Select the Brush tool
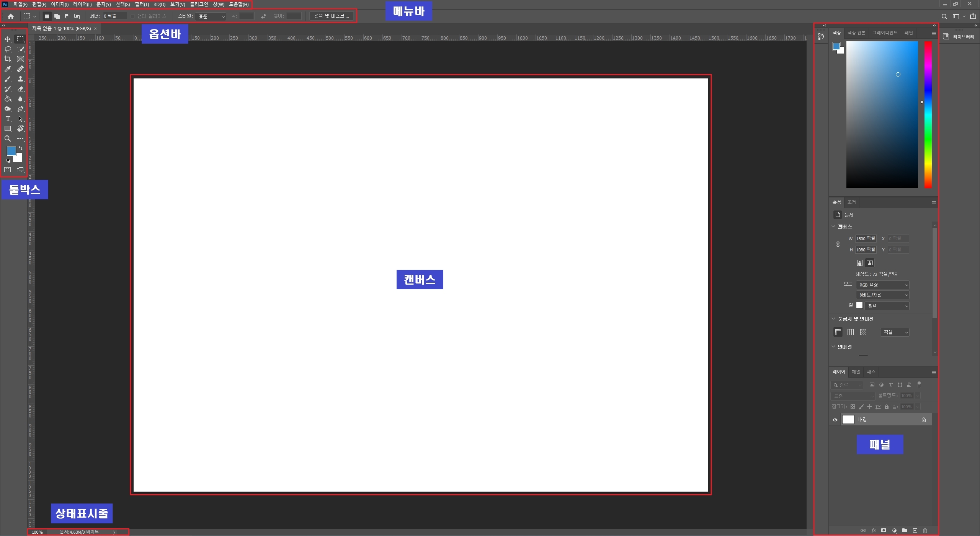 [7, 79]
